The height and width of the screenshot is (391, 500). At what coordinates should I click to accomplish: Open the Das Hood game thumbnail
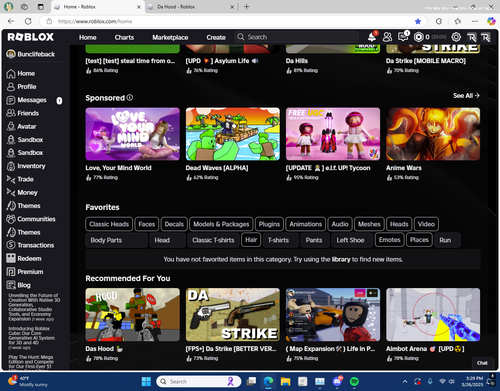point(133,315)
